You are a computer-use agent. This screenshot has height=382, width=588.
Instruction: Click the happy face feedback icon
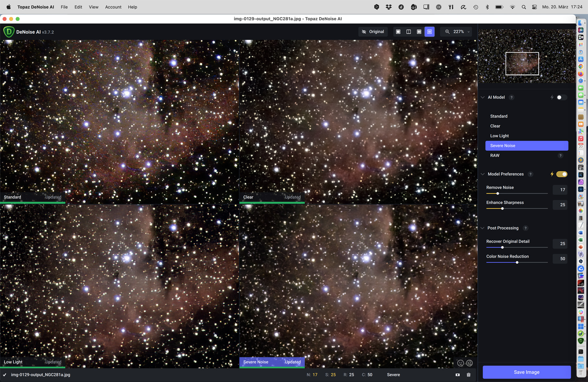point(461,363)
